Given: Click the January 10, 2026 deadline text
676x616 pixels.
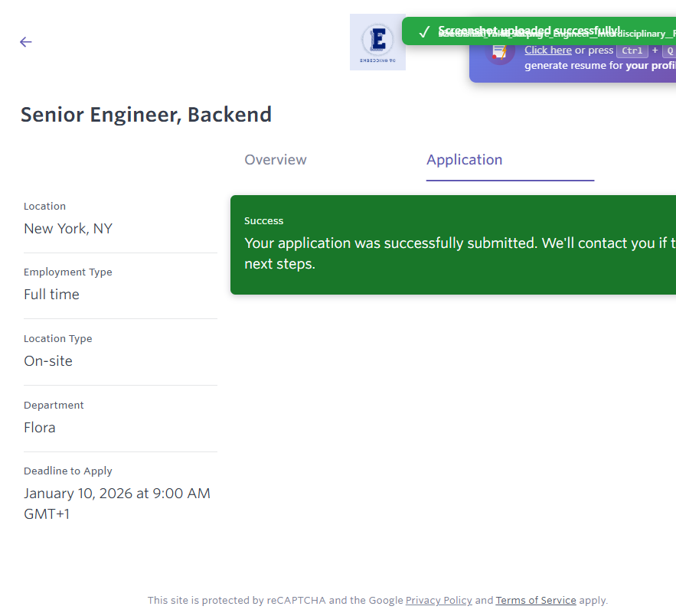Looking at the screenshot, I should [x=116, y=494].
